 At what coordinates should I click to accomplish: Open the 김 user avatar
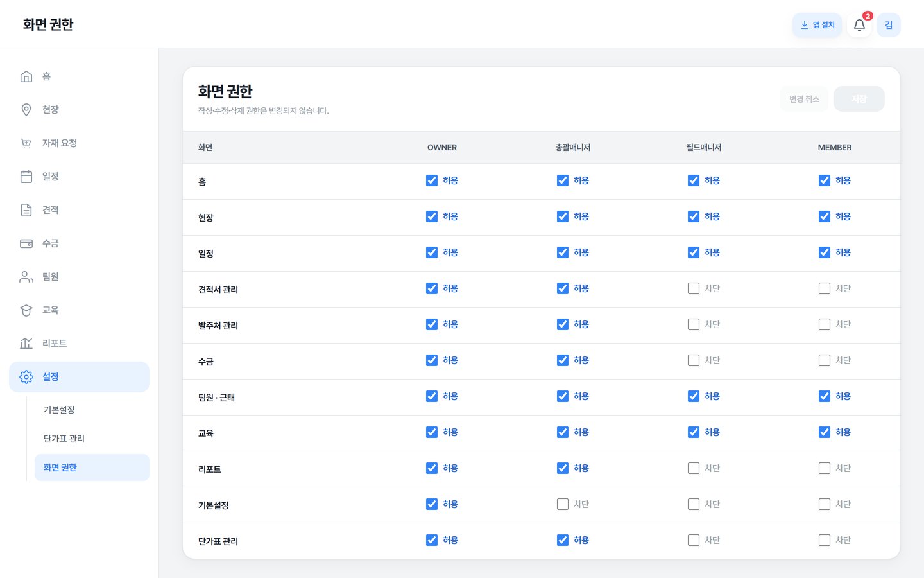click(889, 25)
